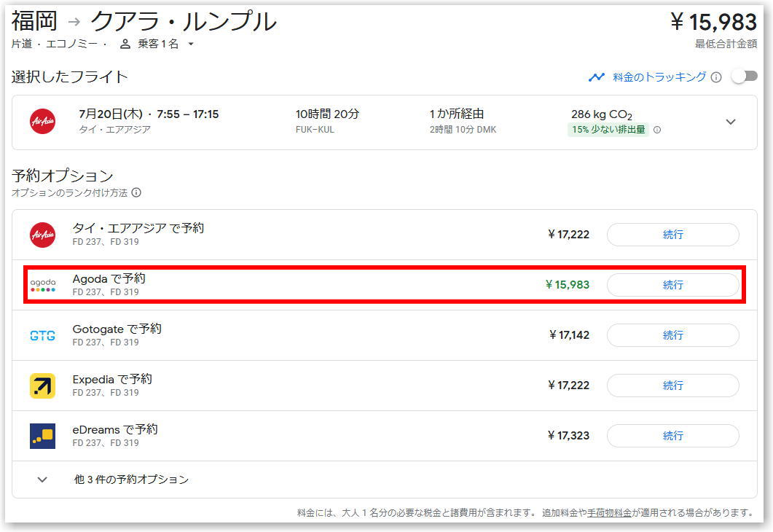Viewport: 773px width, 532px height.
Task: Click 続行 for Gotogate booking
Action: pos(673,335)
